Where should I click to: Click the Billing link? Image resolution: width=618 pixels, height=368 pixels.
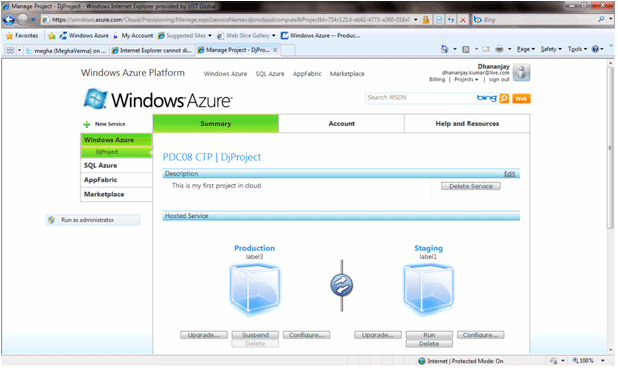point(437,80)
